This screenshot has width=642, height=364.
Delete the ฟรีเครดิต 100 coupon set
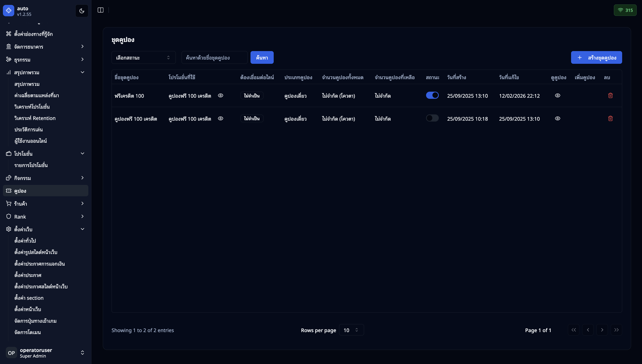pos(610,95)
